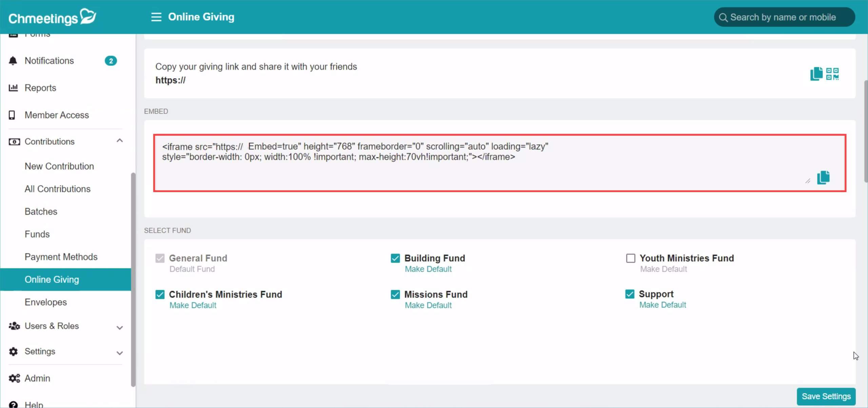Make Children's Ministries Fund the default
The width and height of the screenshot is (868, 408).
tap(193, 305)
